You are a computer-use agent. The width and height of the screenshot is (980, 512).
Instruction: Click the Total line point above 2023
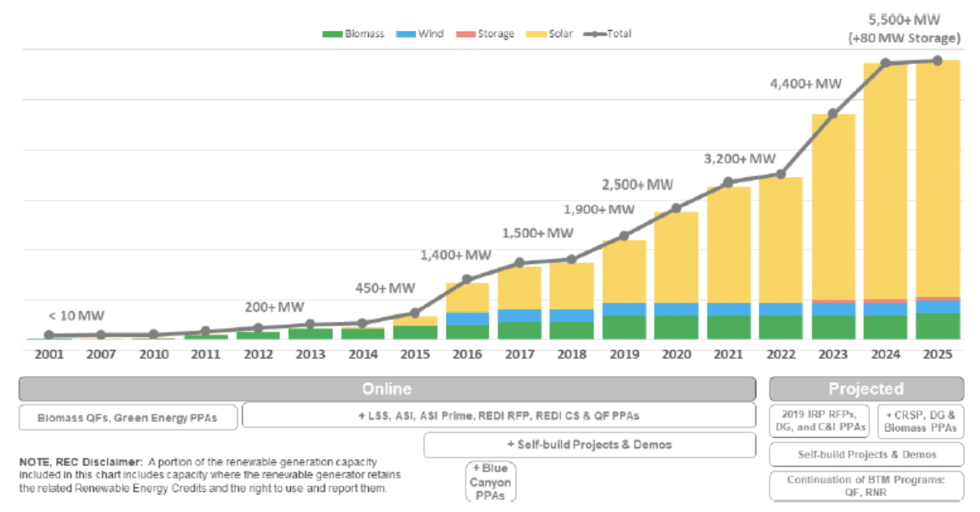tap(832, 114)
